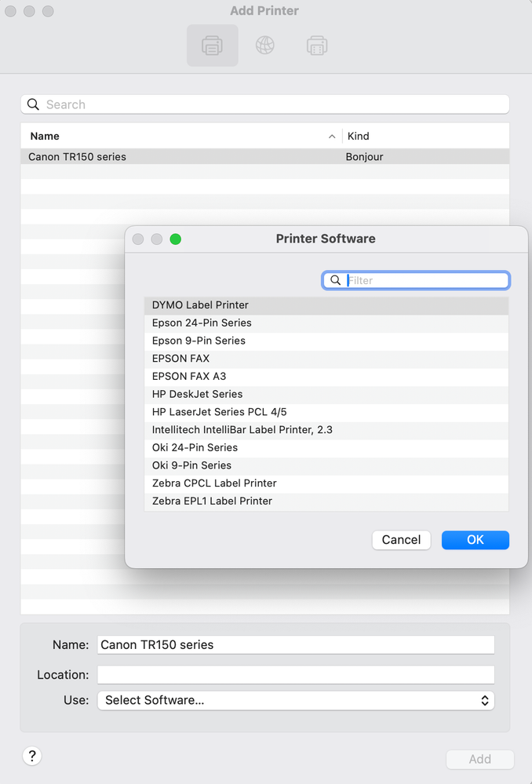Edit the printer Name field
This screenshot has width=532, height=784.
[x=296, y=644]
